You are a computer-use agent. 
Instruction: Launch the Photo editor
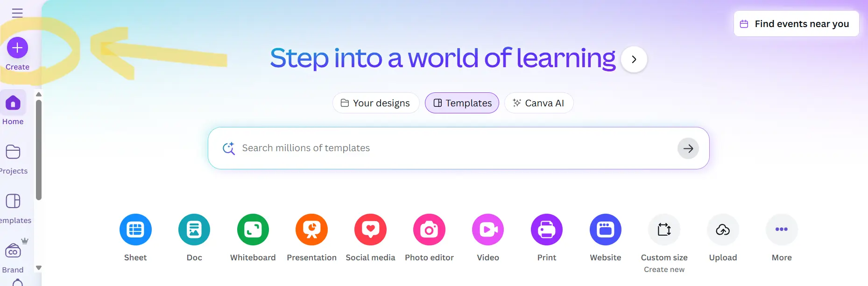pos(429,230)
